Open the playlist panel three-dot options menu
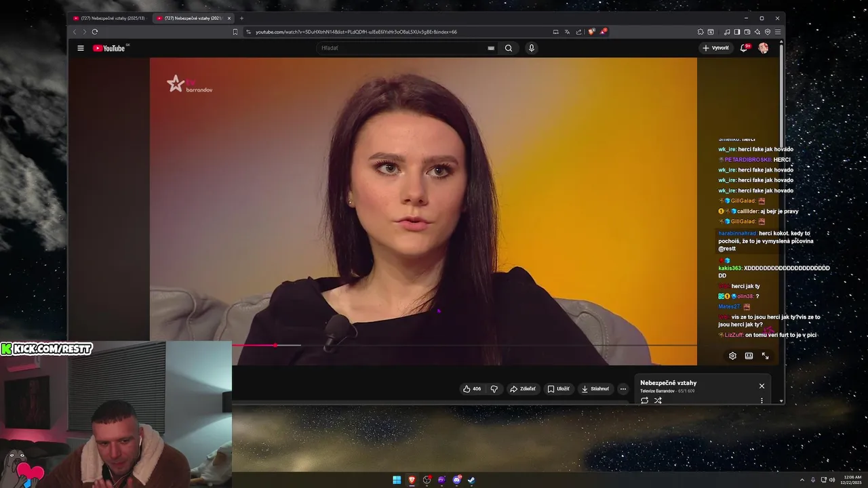868x488 pixels. (x=762, y=401)
